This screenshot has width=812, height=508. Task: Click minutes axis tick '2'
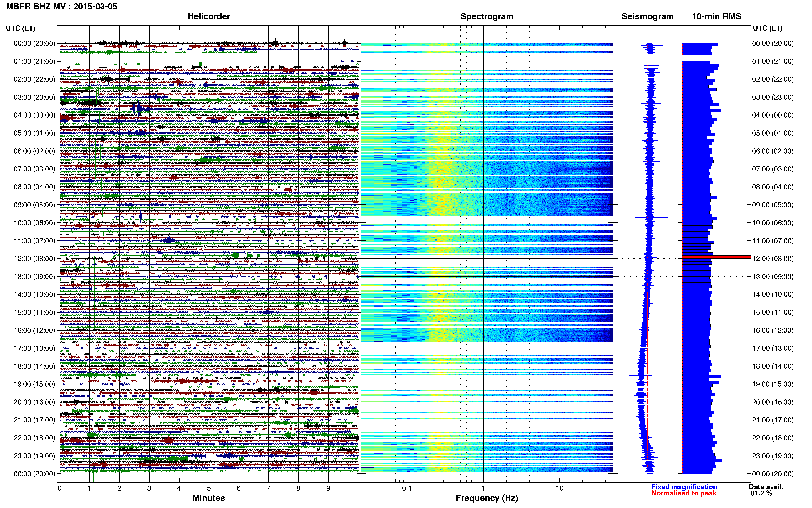(119, 488)
